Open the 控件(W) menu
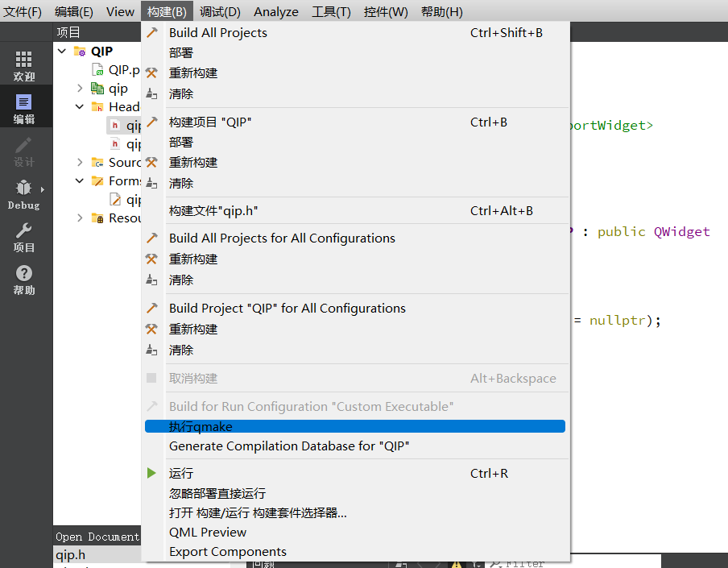Viewport: 728px width, 568px height. (x=386, y=11)
